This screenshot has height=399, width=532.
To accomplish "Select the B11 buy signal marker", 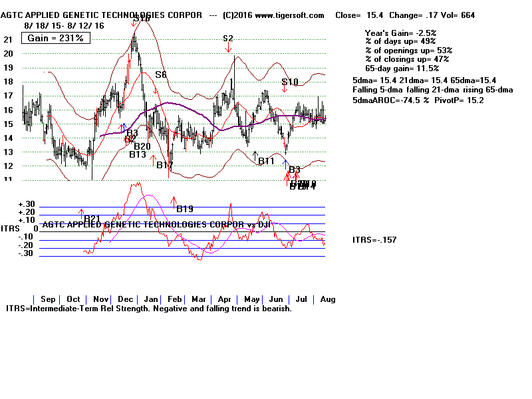I will 265,161.
